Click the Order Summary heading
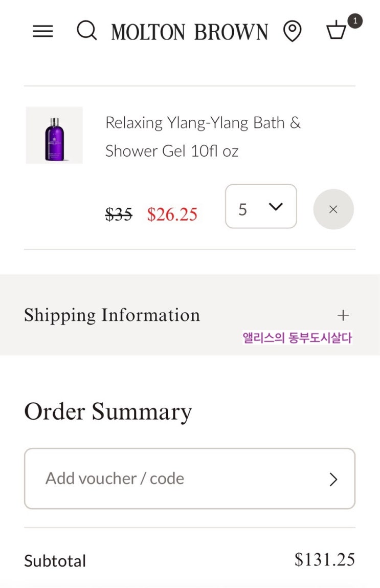 [108, 411]
